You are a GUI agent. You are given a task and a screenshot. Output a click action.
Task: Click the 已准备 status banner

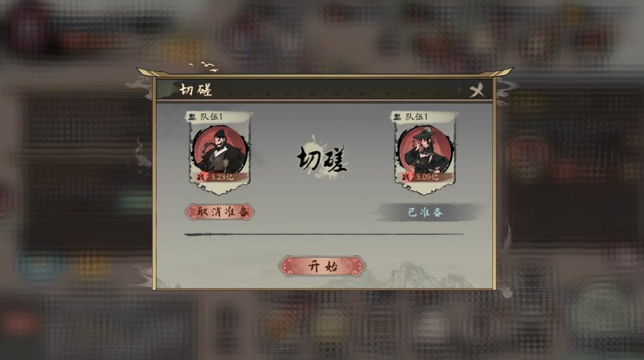[426, 212]
